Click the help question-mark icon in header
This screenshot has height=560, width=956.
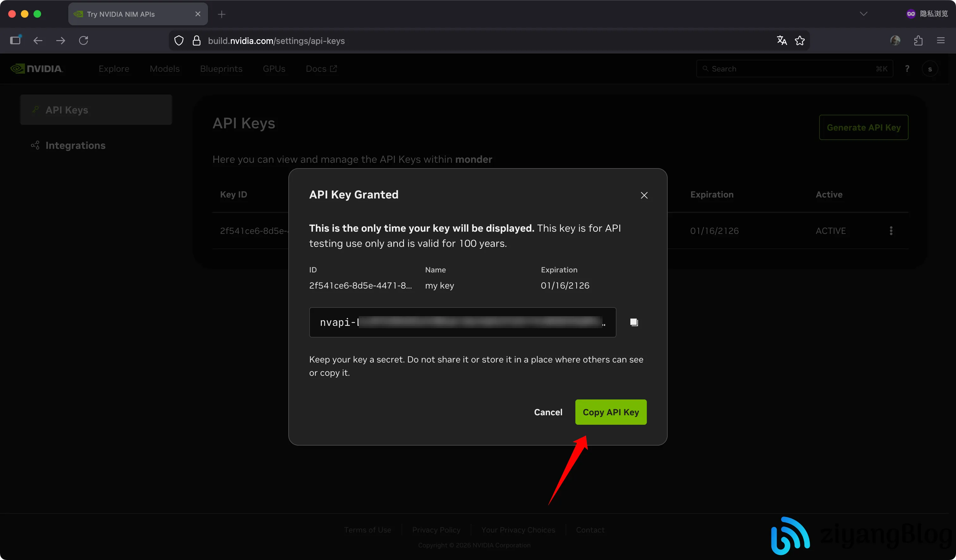tap(907, 68)
